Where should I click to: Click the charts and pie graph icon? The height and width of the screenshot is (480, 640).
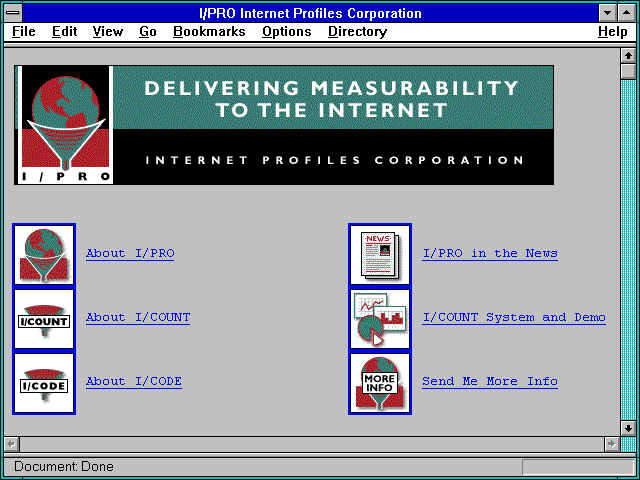tap(380, 319)
